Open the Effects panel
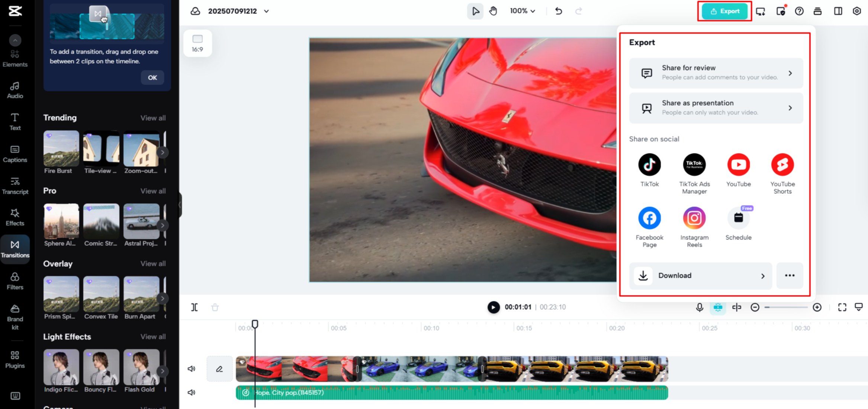 click(15, 217)
